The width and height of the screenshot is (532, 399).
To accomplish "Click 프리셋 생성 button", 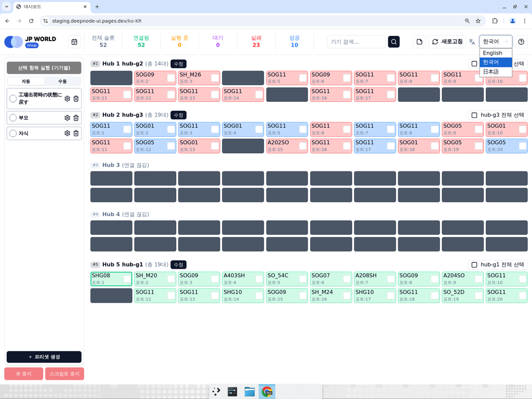I will 44,357.
